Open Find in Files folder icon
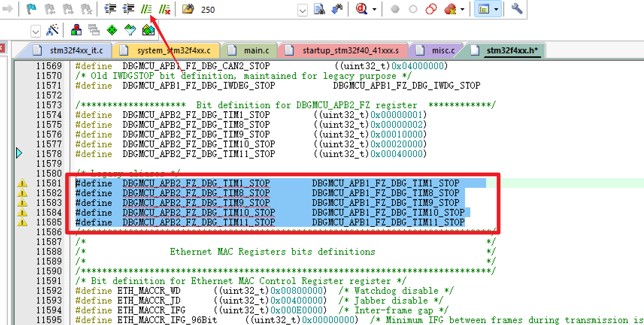This screenshot has width=644, height=325. (x=188, y=9)
